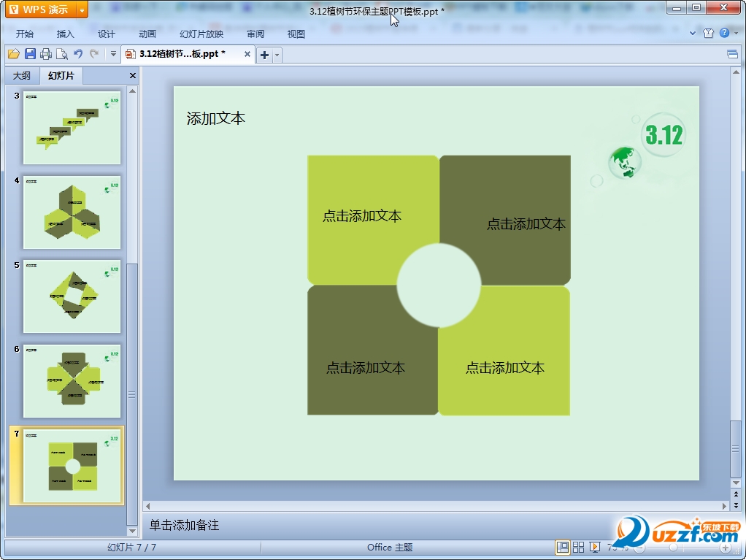746x560 pixels.
Task: Switch to the 大纲 panel tab
Action: 21,76
